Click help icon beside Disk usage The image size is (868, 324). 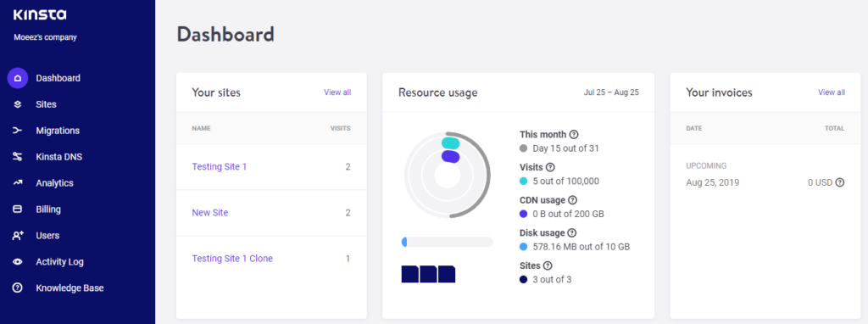[572, 232]
